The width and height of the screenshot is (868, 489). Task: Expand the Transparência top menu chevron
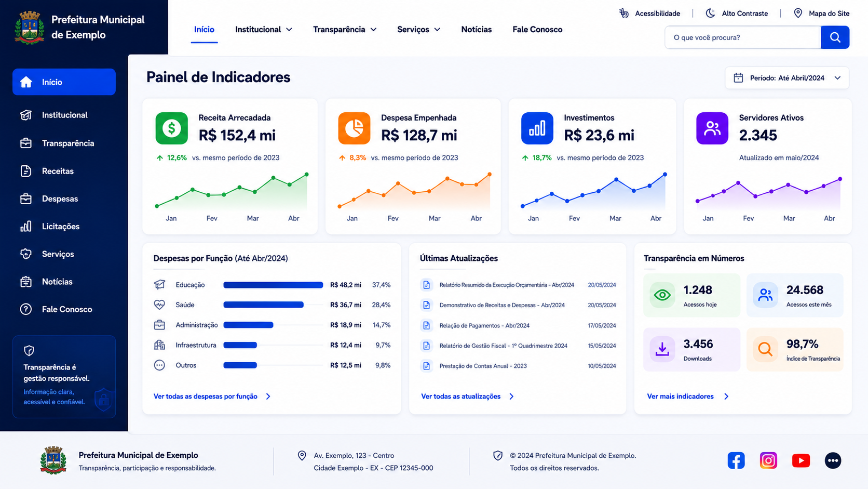click(373, 30)
